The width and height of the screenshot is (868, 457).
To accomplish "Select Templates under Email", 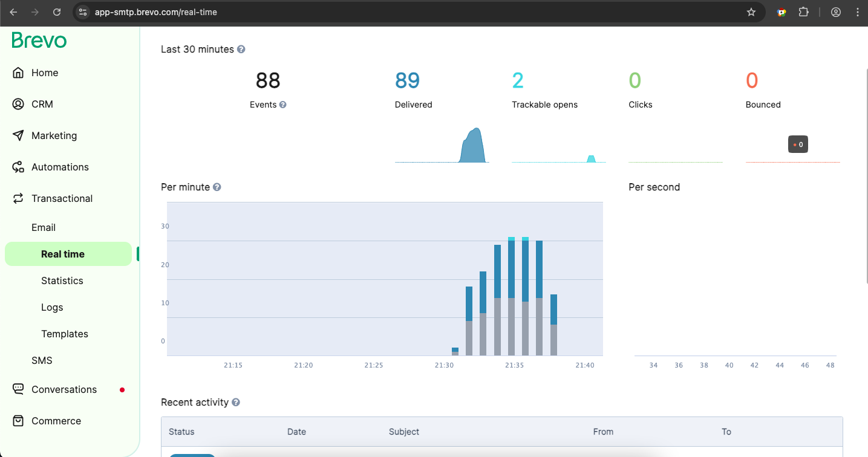I will coord(64,334).
